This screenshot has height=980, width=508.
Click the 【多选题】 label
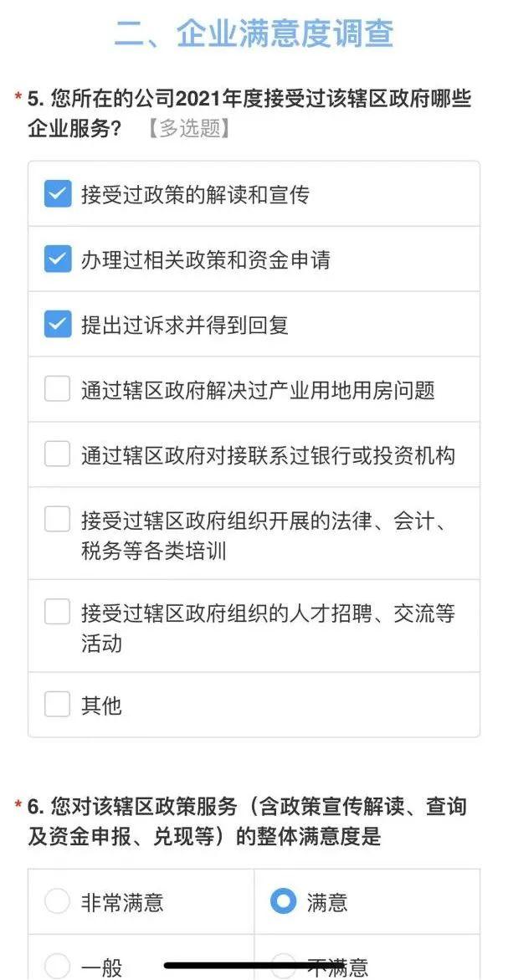[187, 129]
